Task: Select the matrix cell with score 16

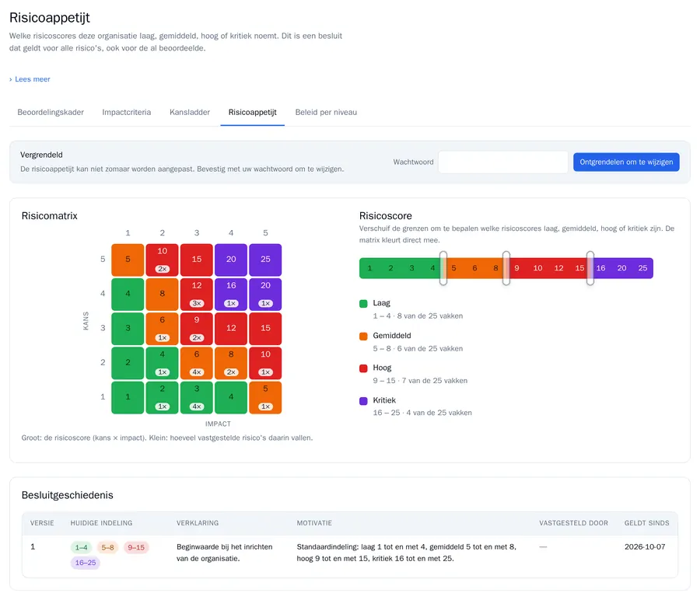Action: pos(231,294)
